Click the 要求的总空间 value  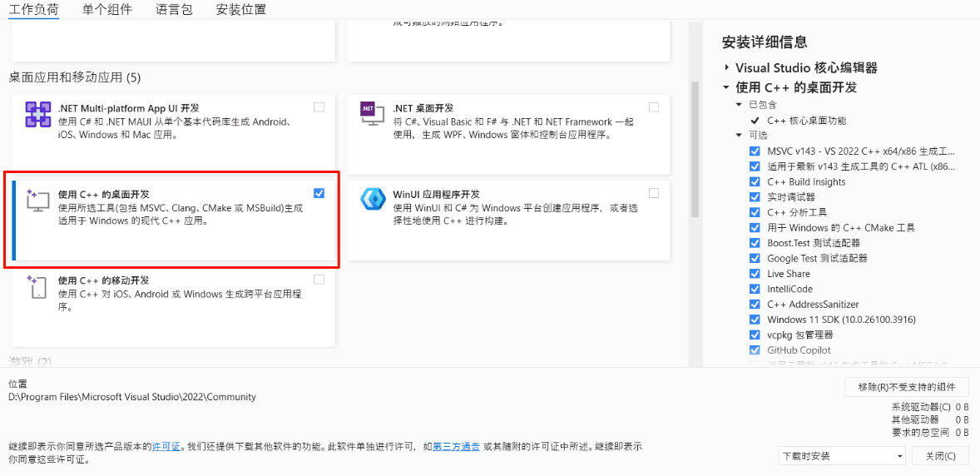(963, 432)
